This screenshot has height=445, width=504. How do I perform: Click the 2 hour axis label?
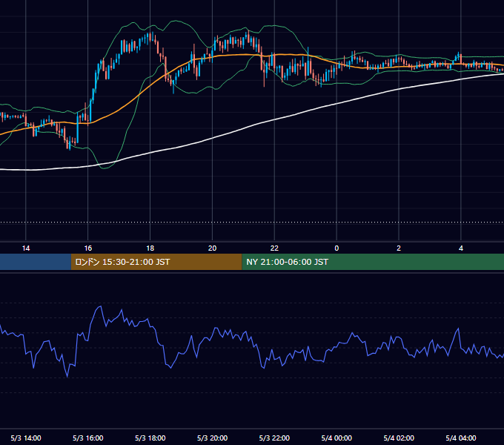click(399, 248)
